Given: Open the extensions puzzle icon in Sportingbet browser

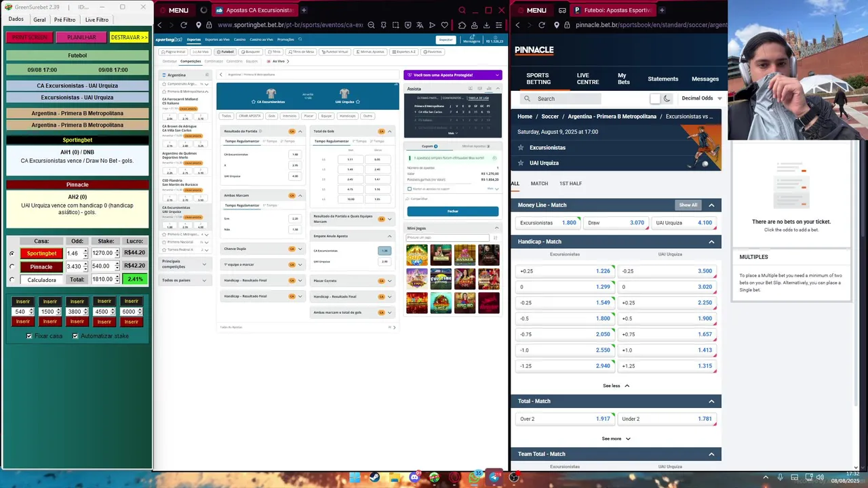Looking at the screenshot, I should [x=462, y=25].
